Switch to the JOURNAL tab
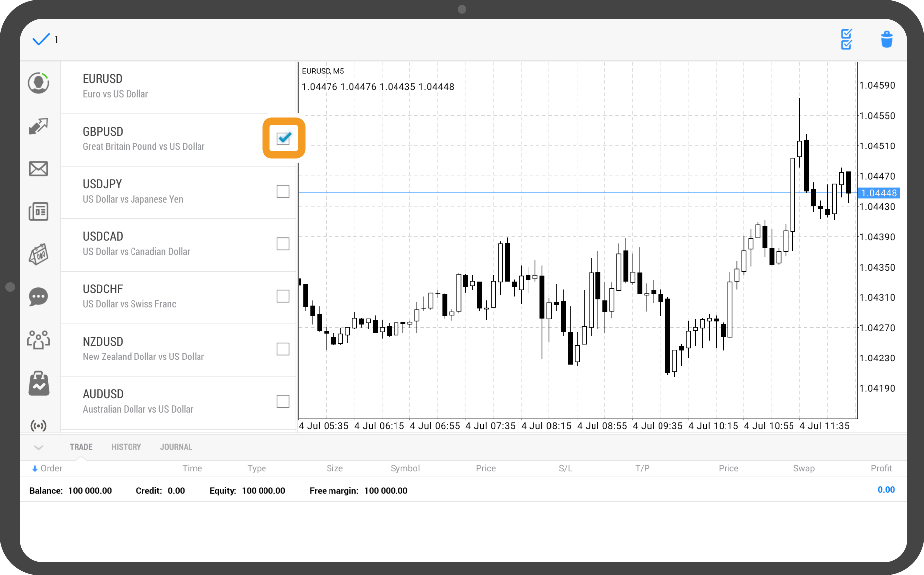 point(176,447)
